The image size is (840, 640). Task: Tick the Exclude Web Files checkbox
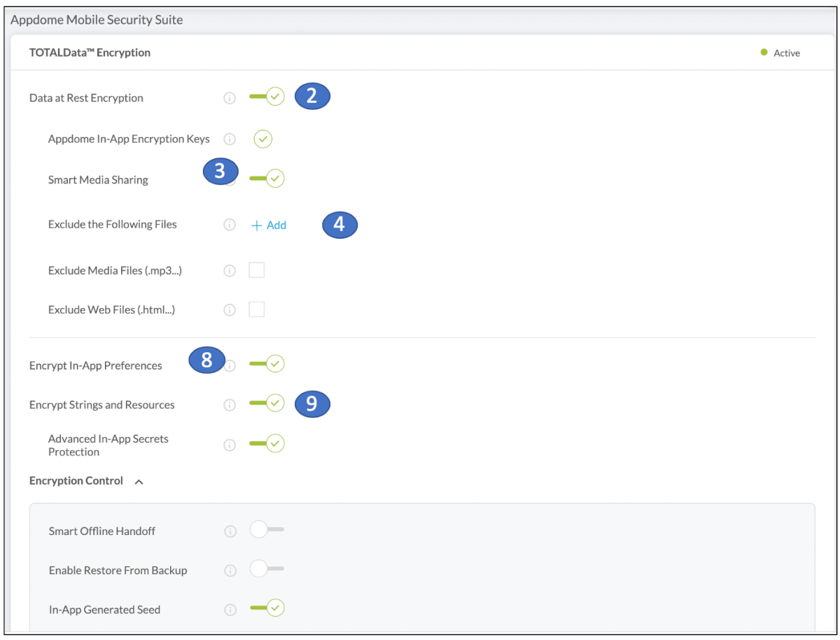click(257, 309)
